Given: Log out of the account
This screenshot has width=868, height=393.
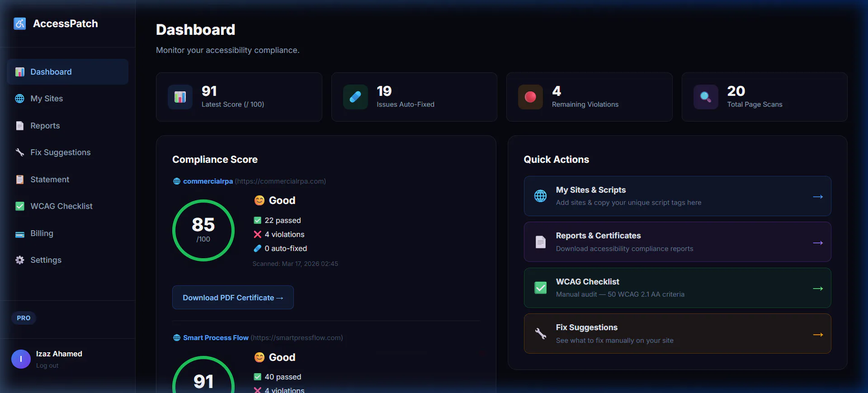Looking at the screenshot, I should point(47,365).
